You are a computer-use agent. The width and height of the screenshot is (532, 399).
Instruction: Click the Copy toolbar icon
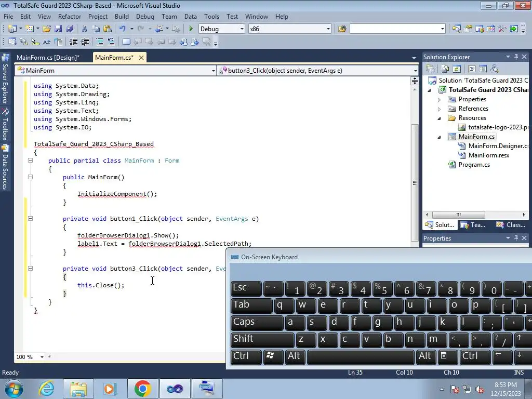pyautogui.click(x=96, y=29)
